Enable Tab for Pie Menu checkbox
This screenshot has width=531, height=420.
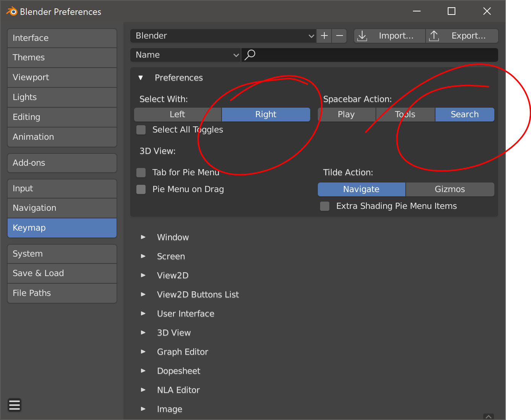(x=141, y=173)
